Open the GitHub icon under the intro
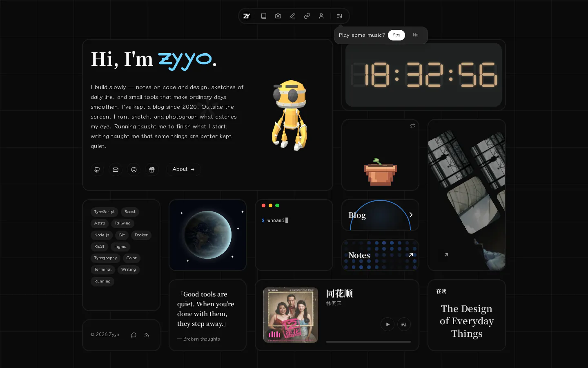 click(97, 169)
